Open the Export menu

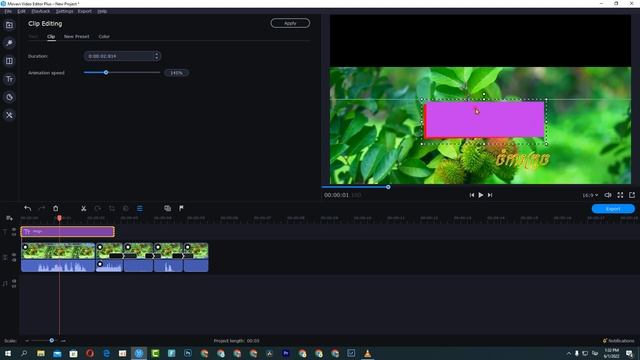click(x=84, y=11)
